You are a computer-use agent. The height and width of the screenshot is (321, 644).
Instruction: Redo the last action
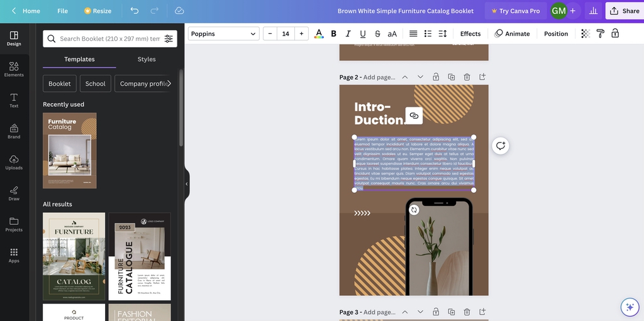coord(155,11)
